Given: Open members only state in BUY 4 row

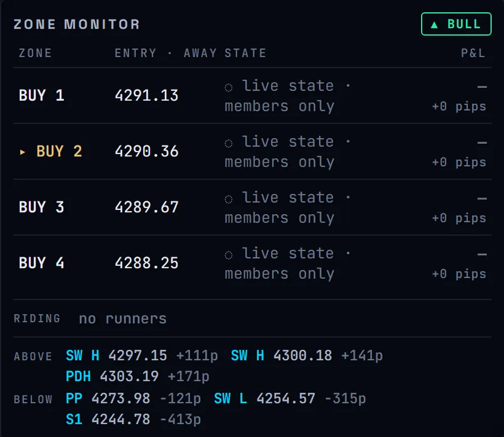Looking at the screenshot, I should (279, 274).
